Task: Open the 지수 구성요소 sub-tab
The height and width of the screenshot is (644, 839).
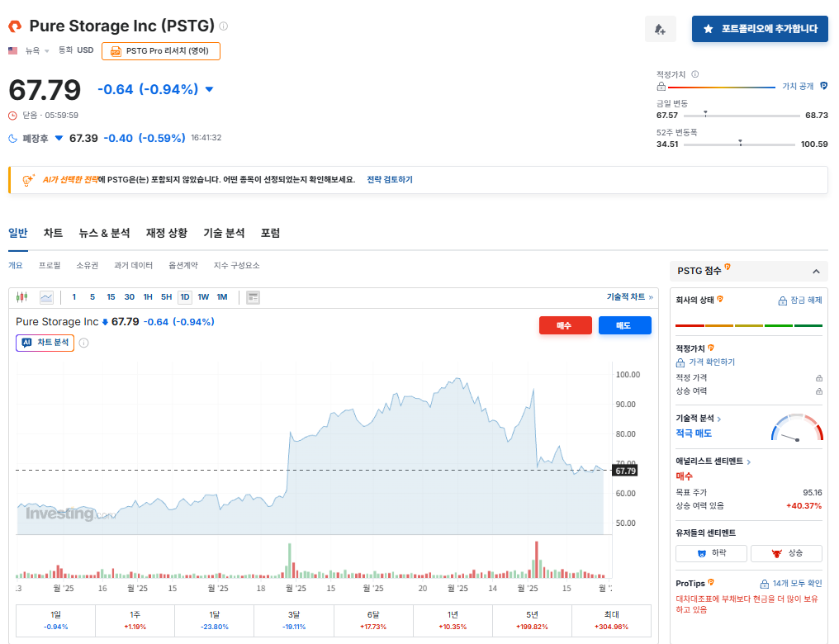Action: point(236,265)
